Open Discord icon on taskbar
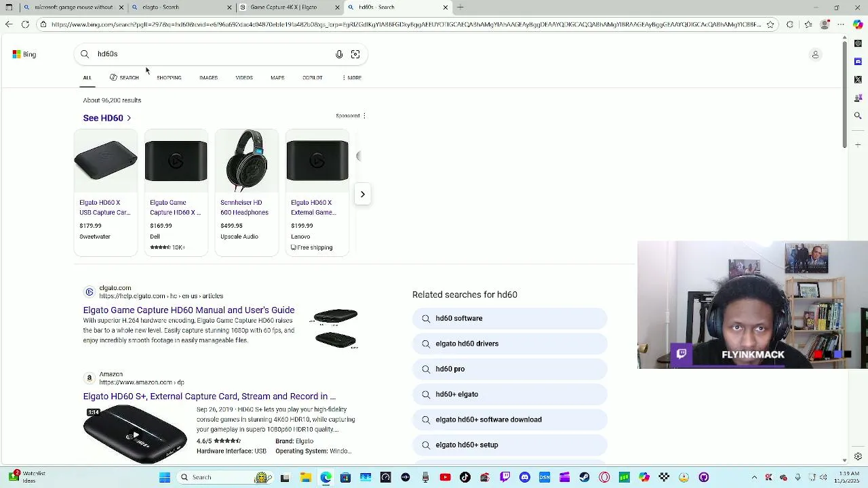This screenshot has height=488, width=868. [525, 477]
